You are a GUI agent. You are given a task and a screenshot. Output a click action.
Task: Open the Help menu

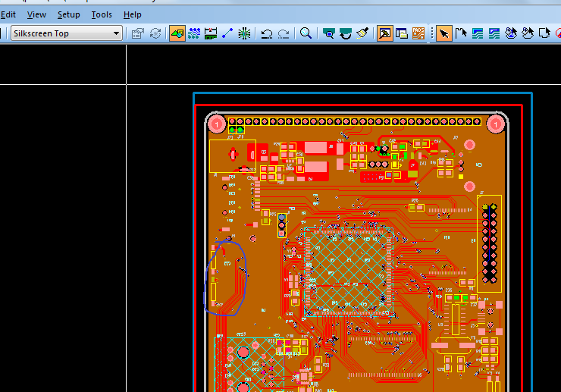point(133,14)
